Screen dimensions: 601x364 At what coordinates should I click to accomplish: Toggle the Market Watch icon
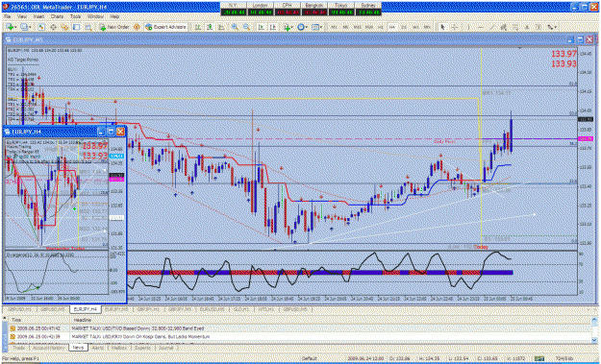click(x=41, y=27)
